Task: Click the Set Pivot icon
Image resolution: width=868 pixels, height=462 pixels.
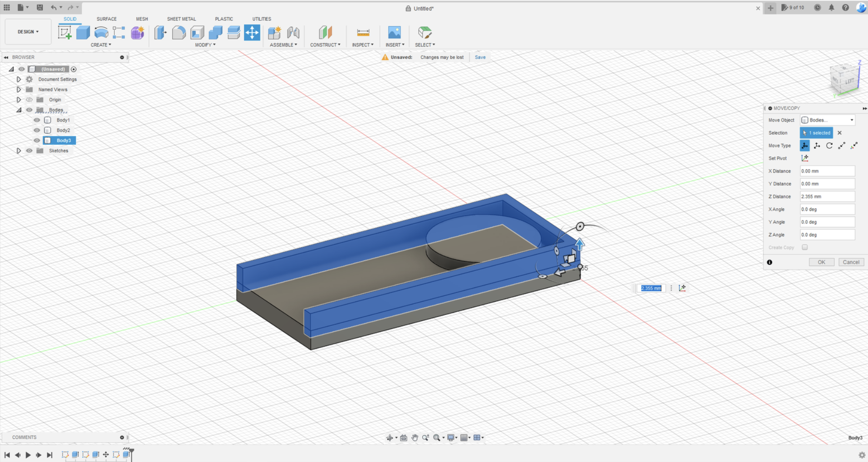Action: [805, 158]
